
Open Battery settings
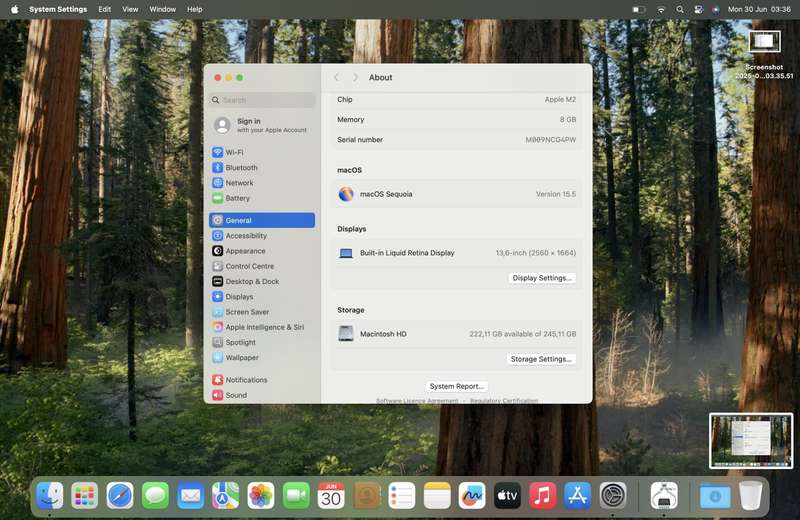[x=262, y=198]
